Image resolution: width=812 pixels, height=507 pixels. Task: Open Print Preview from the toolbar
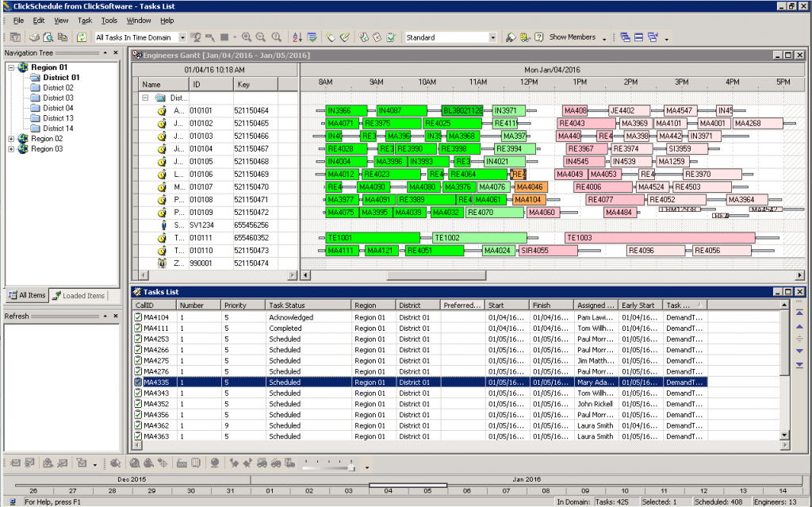pyautogui.click(x=48, y=37)
